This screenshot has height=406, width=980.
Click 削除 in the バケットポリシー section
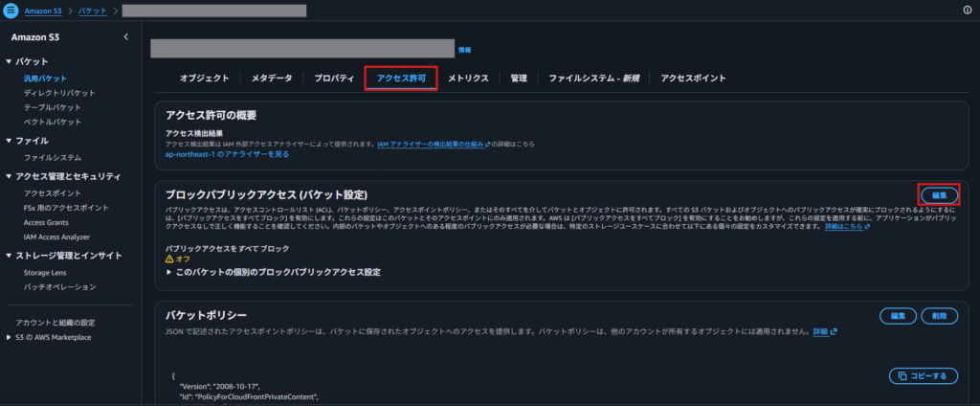tap(940, 316)
